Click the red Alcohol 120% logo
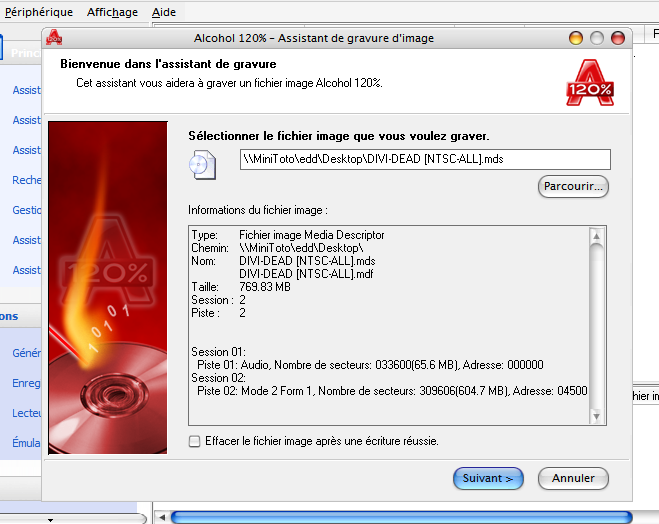The image size is (659, 524). pos(589,80)
